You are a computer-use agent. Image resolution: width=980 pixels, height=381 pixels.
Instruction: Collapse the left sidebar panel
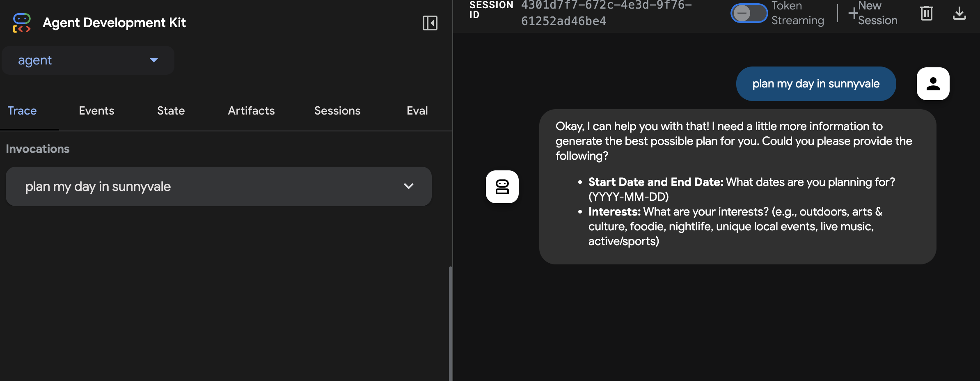[x=430, y=23]
